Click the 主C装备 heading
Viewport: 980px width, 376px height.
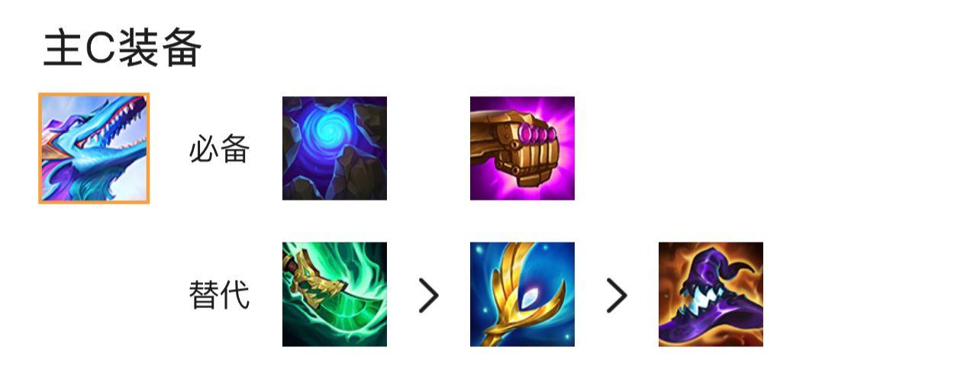122,49
